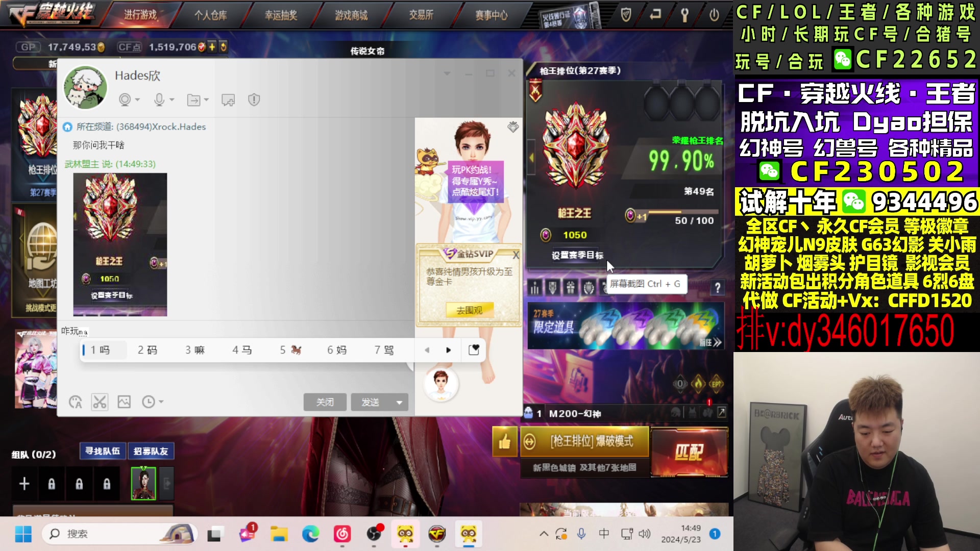The height and width of the screenshot is (551, 980).
Task: Click the rank season progress bar 50/100
Action: tap(683, 212)
